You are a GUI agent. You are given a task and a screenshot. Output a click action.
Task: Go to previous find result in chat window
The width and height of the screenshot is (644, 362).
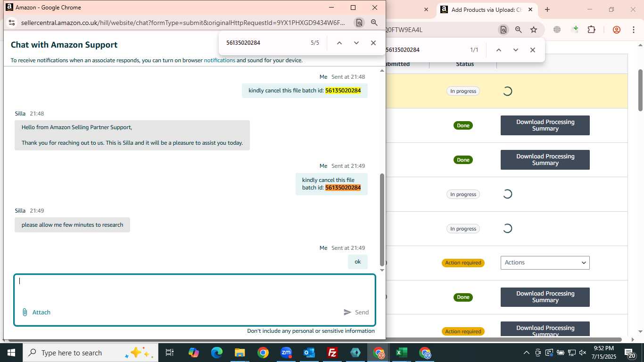[x=339, y=43]
